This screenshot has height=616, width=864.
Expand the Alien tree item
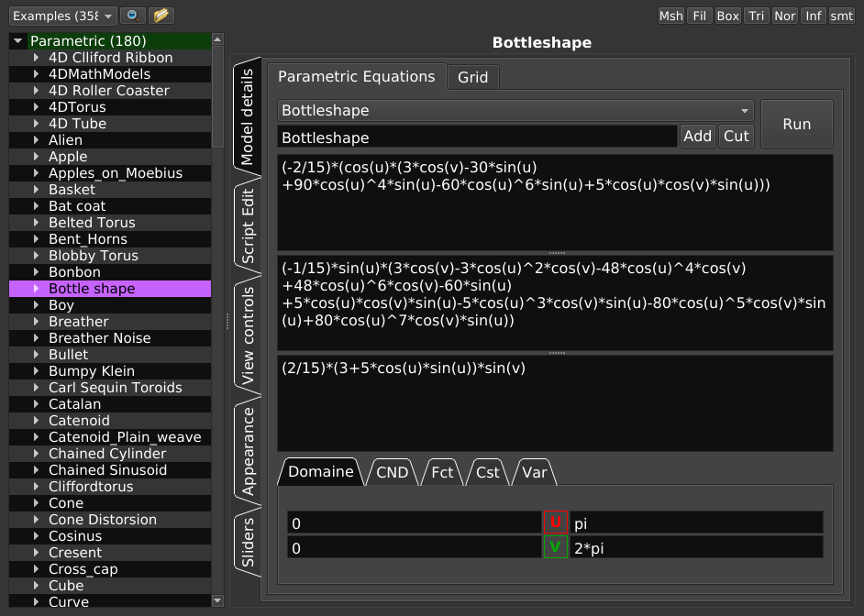click(x=37, y=140)
